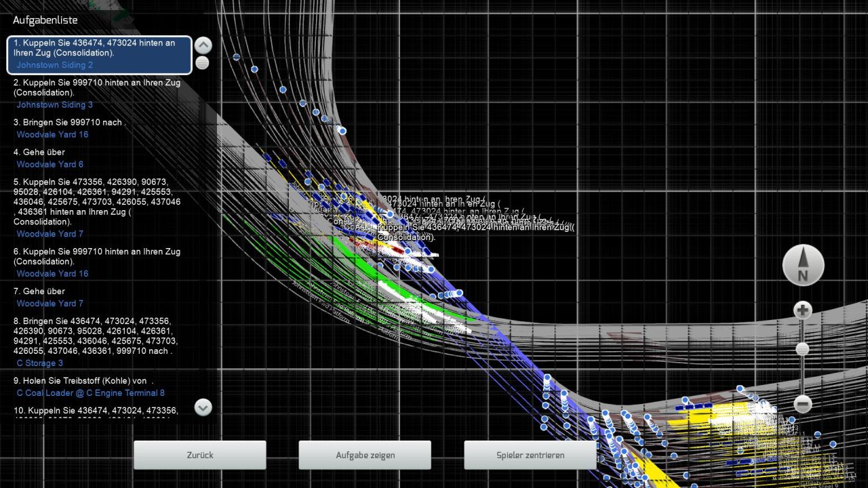Viewport: 868px width, 488px height.
Task: Select task 6 Kuppeln Sie 999710
Action: coord(97,256)
